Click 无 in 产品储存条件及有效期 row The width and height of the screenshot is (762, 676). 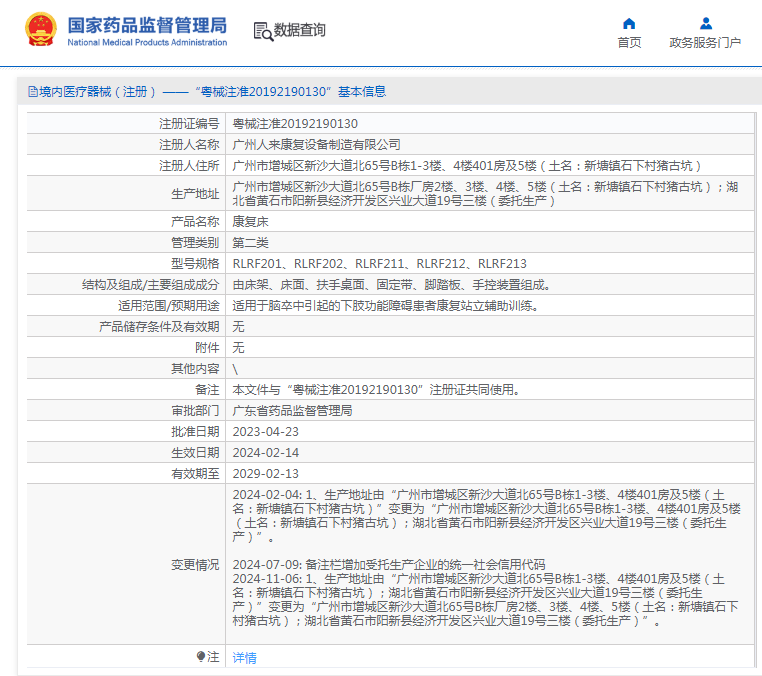(x=238, y=327)
